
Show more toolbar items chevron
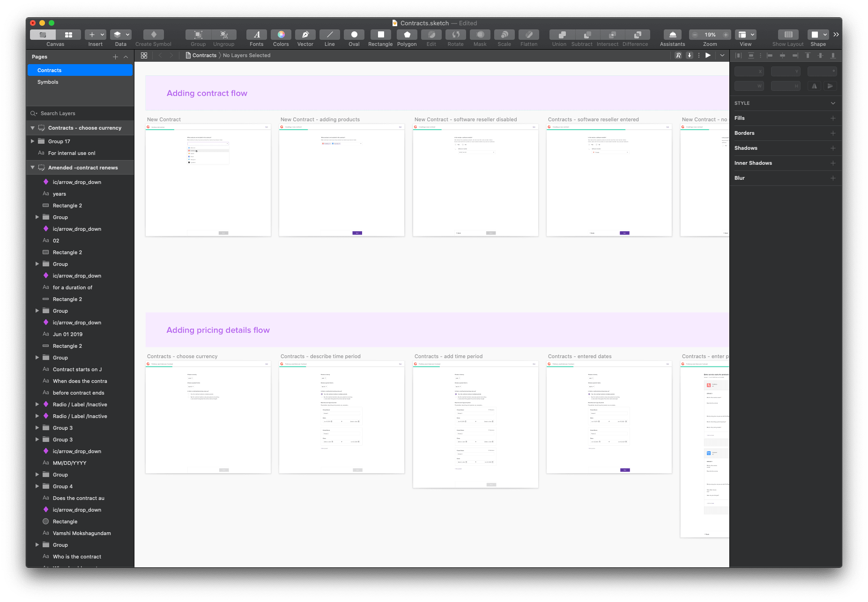click(x=836, y=35)
